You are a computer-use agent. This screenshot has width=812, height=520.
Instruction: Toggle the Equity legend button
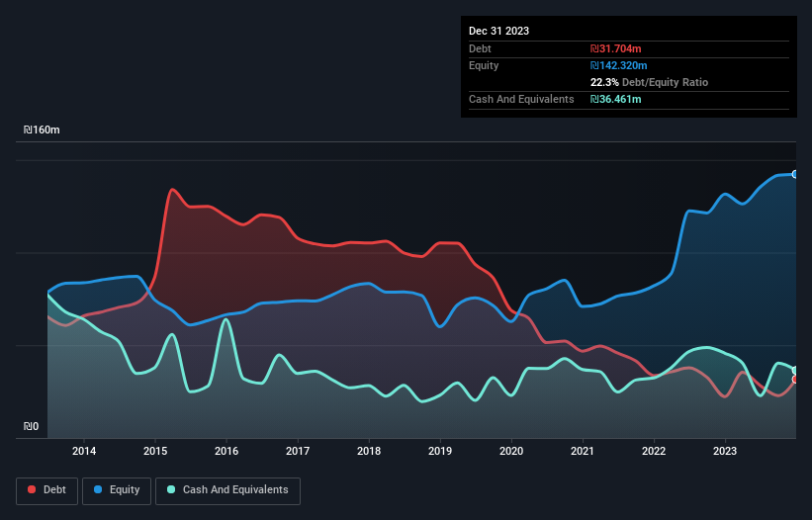(x=117, y=490)
